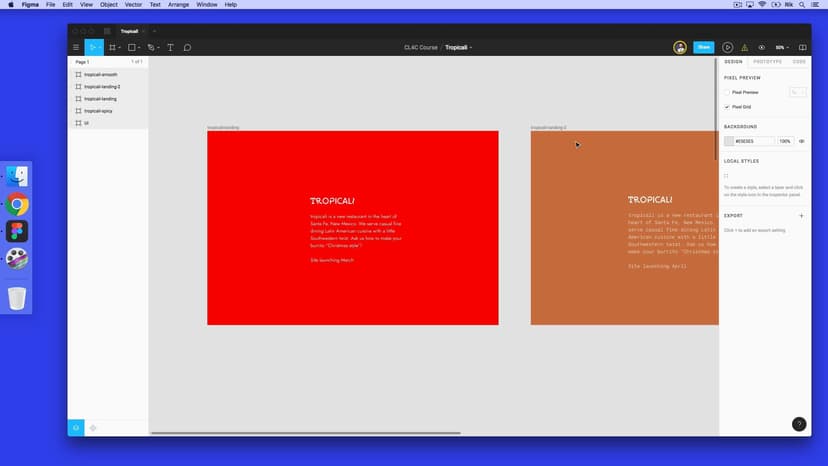828x466 pixels.
Task: Open the Figma hamburger main menu
Action: click(75, 47)
